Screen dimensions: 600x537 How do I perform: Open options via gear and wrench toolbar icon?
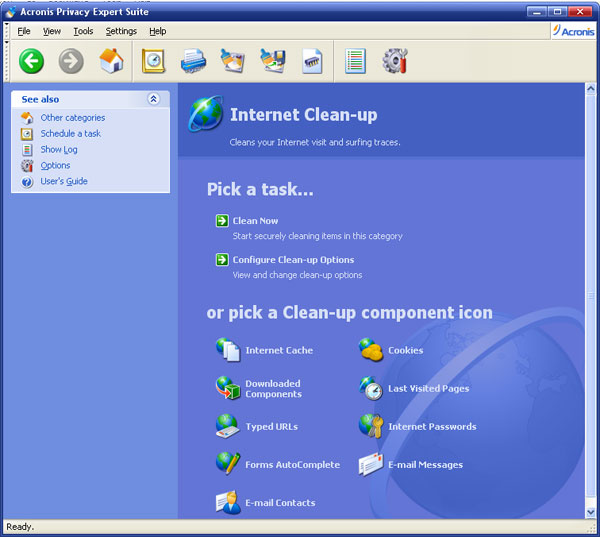pyautogui.click(x=395, y=61)
